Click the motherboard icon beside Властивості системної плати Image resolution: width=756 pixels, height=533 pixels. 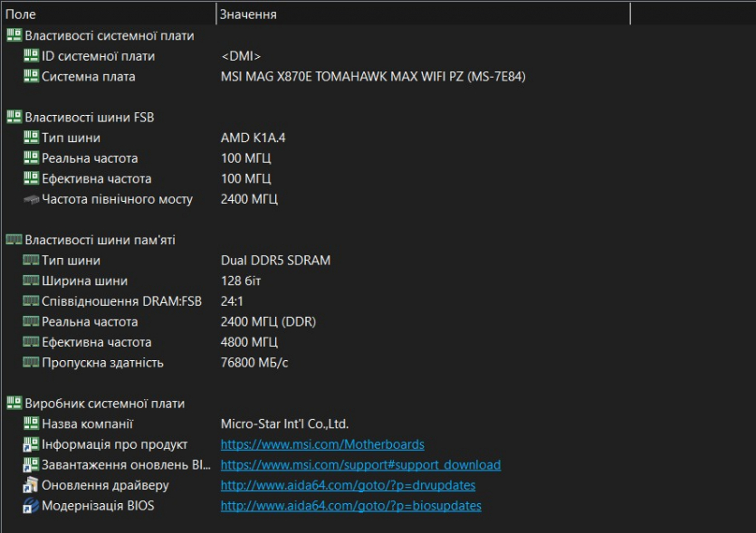click(14, 35)
